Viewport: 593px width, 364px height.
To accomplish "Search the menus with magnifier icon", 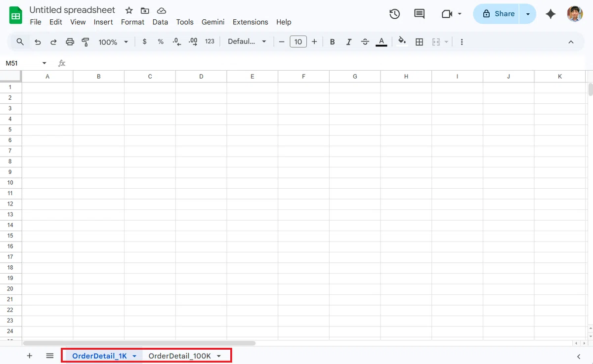I will coord(20,42).
